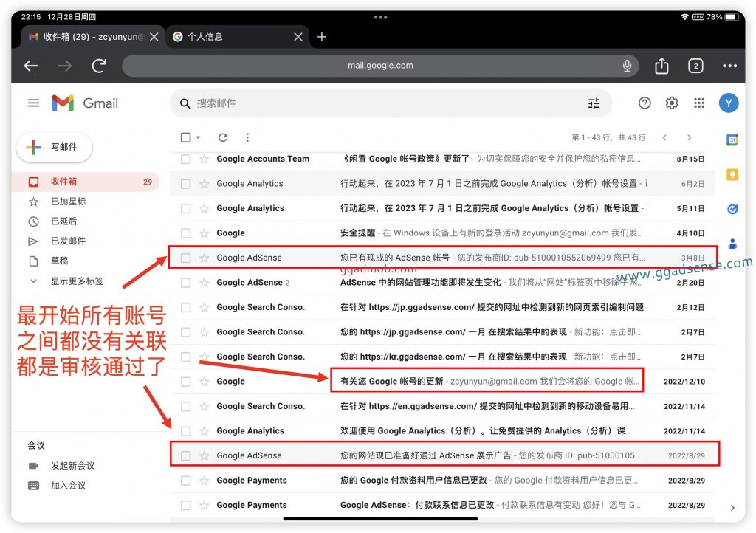The height and width of the screenshot is (533, 756).
Task: Refresh the inbox mail list
Action: (x=223, y=137)
